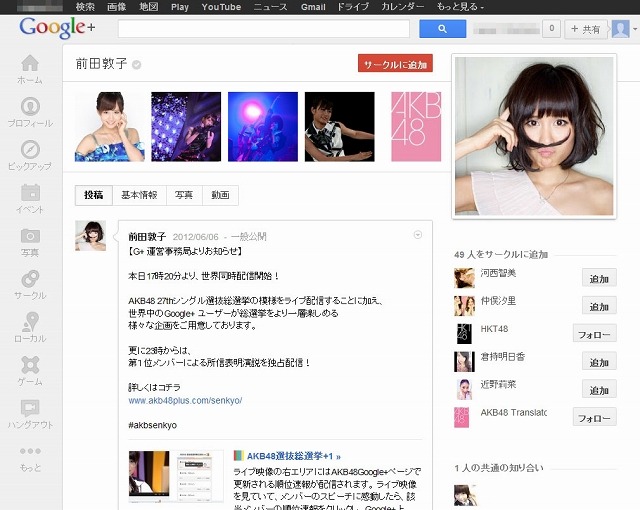The image size is (640, 510).
Task: Click the 前田敦子 author name in post
Action: tap(147, 236)
